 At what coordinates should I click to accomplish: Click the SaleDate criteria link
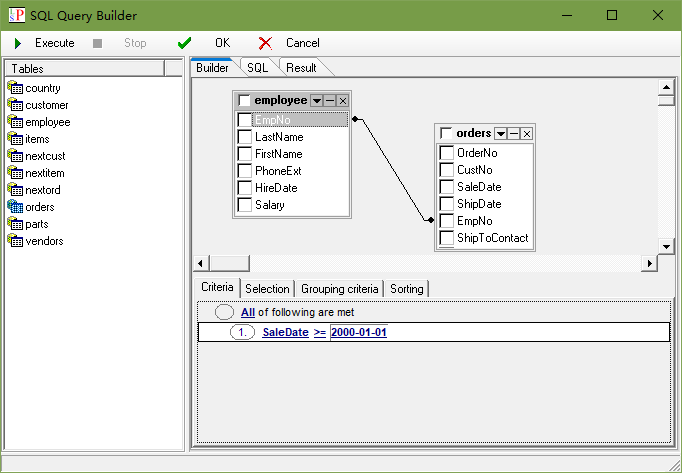(x=285, y=332)
